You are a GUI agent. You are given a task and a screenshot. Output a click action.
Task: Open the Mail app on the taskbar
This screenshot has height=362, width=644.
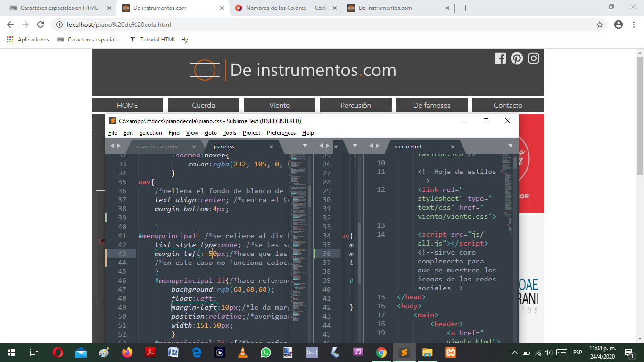(81, 353)
